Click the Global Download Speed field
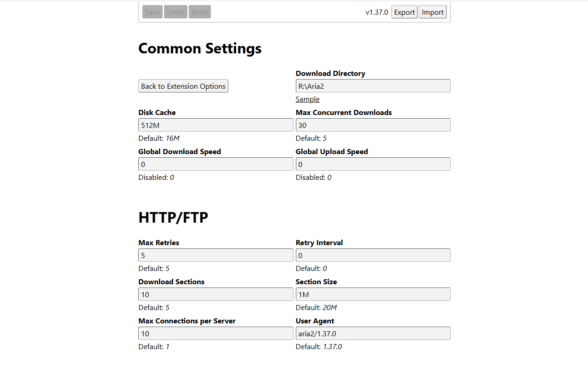 point(215,164)
